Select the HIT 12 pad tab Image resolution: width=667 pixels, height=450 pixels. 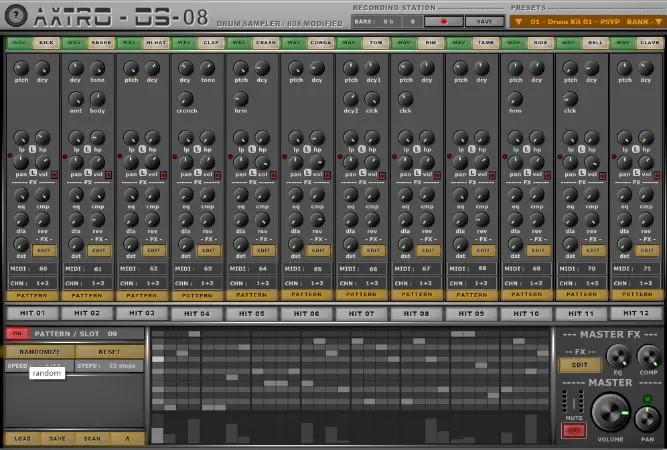click(x=636, y=313)
